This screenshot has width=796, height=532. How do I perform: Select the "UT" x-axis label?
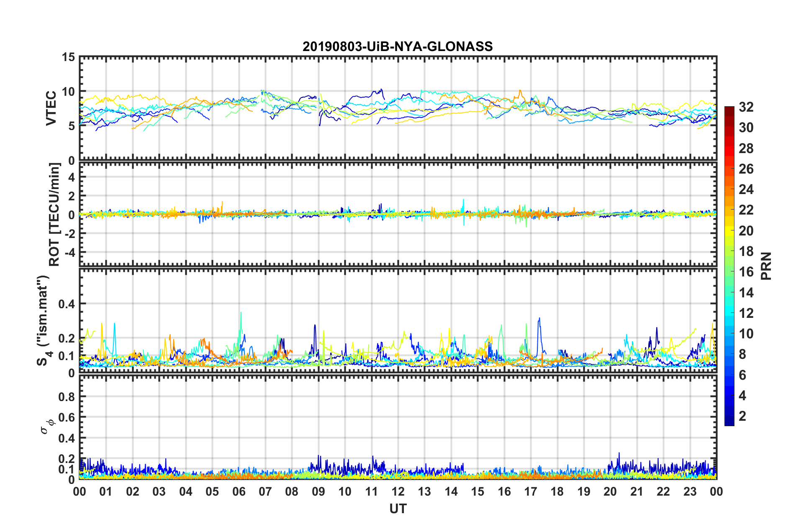(x=398, y=509)
